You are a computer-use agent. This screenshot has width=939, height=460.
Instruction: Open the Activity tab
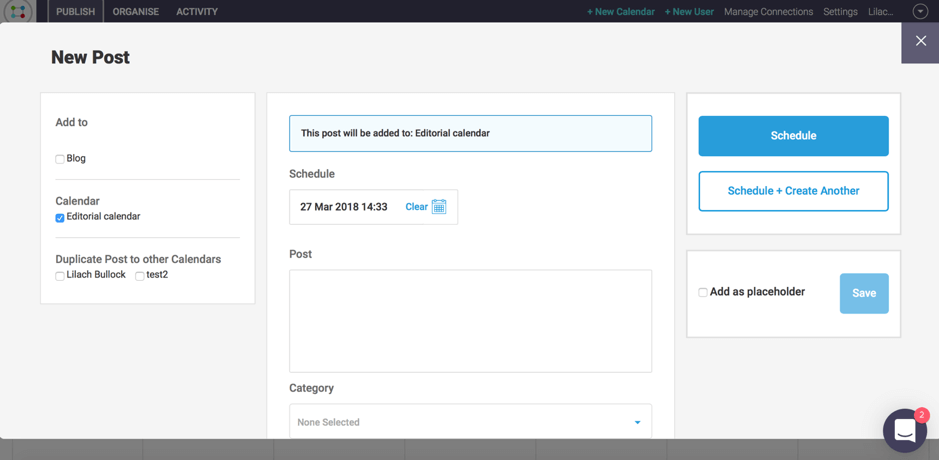197,11
